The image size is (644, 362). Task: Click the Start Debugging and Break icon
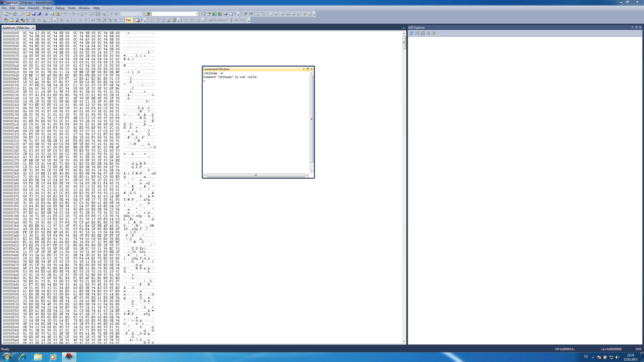tap(62, 20)
